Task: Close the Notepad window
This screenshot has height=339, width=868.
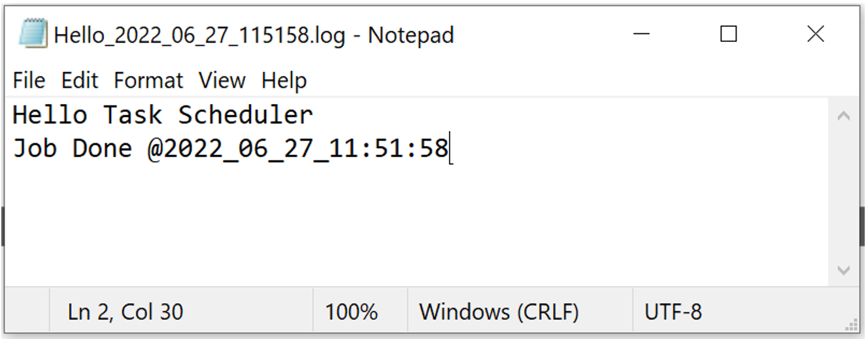Action: pos(815,34)
